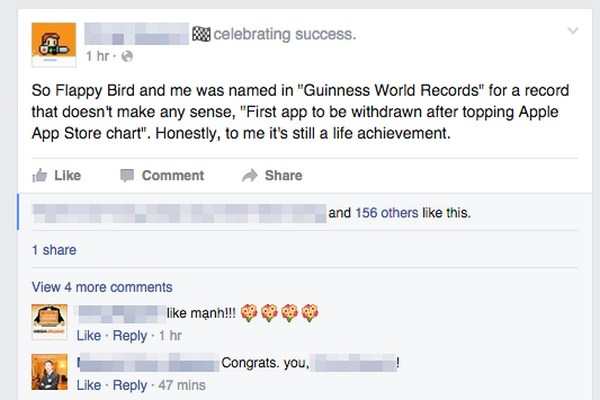The width and height of the screenshot is (600, 400).
Task: Click the "47 mins" comment timestamp
Action: pos(182,385)
